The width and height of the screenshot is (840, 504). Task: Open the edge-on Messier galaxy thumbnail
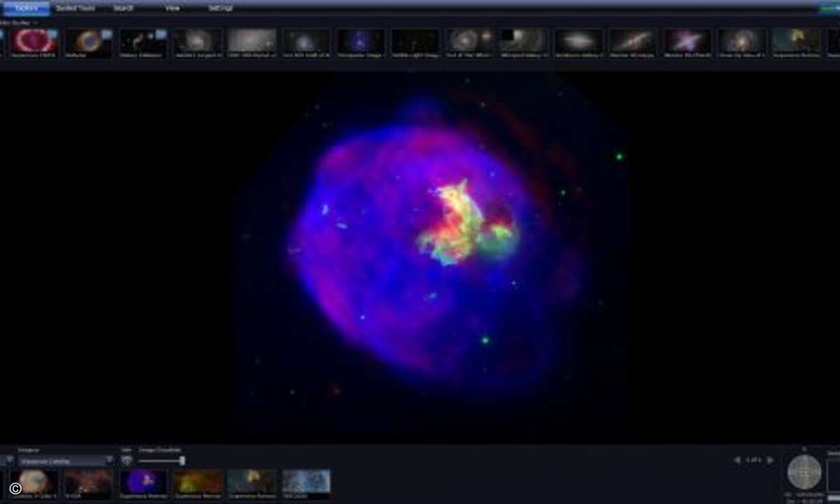(x=633, y=43)
